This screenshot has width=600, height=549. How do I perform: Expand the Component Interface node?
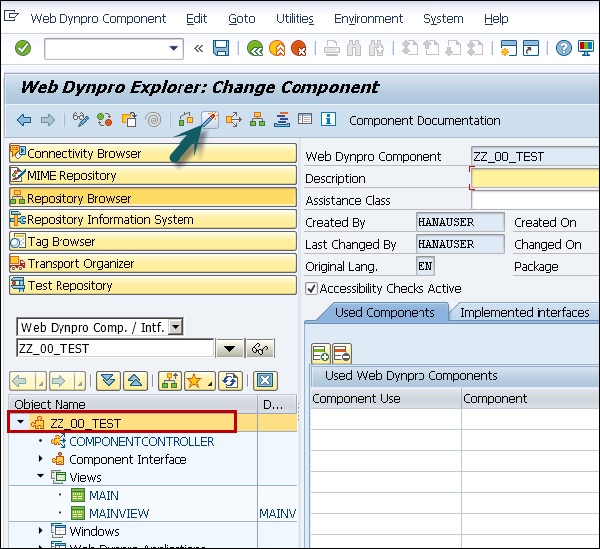[x=41, y=459]
